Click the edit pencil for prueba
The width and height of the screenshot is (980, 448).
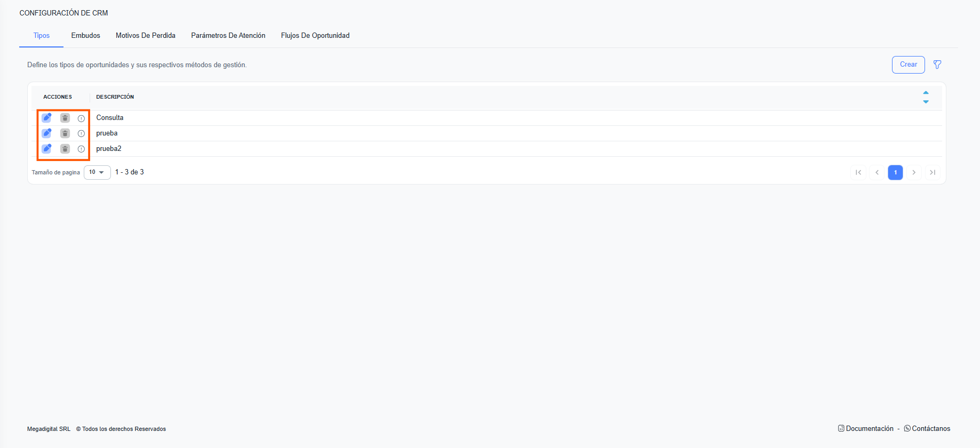click(47, 133)
